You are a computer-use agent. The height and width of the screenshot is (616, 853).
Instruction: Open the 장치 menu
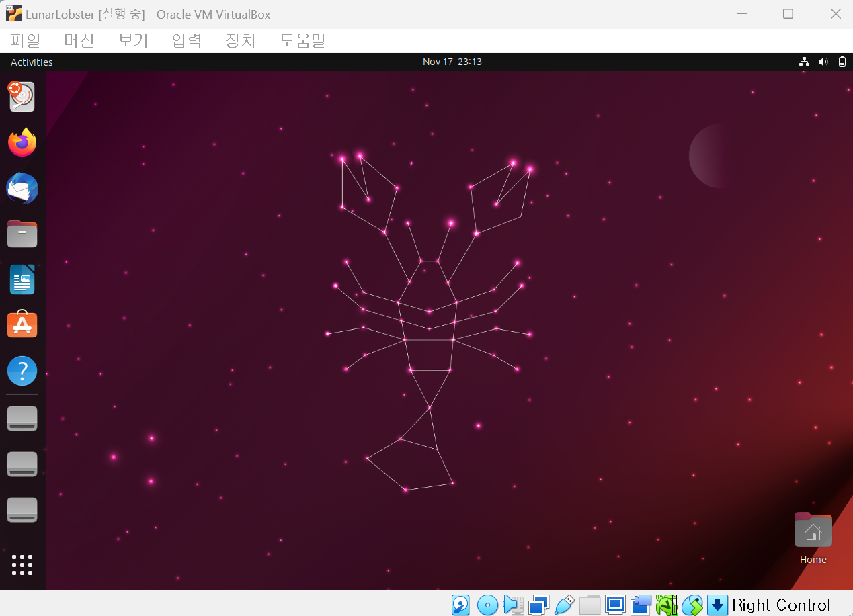pos(241,40)
